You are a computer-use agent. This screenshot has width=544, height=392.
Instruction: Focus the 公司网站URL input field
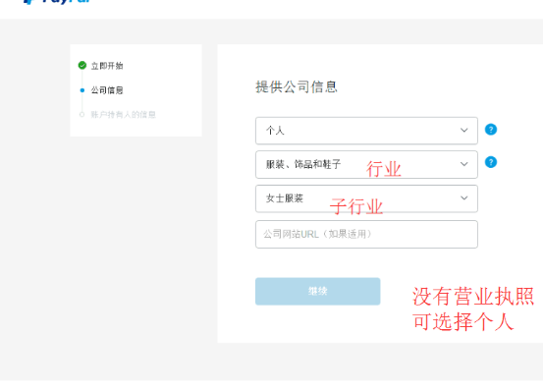366,235
